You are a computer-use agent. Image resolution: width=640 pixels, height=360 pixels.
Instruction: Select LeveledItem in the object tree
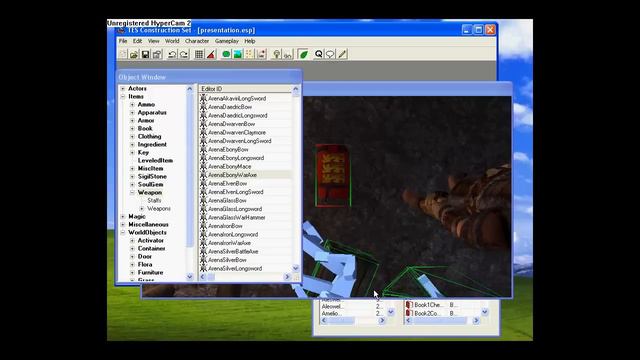pos(155,160)
